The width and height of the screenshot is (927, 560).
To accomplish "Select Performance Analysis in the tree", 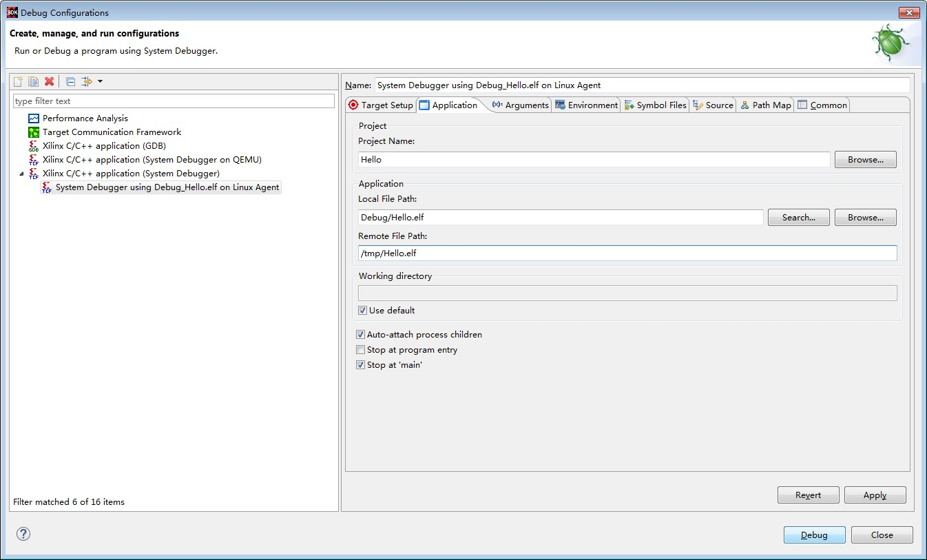I will click(85, 118).
